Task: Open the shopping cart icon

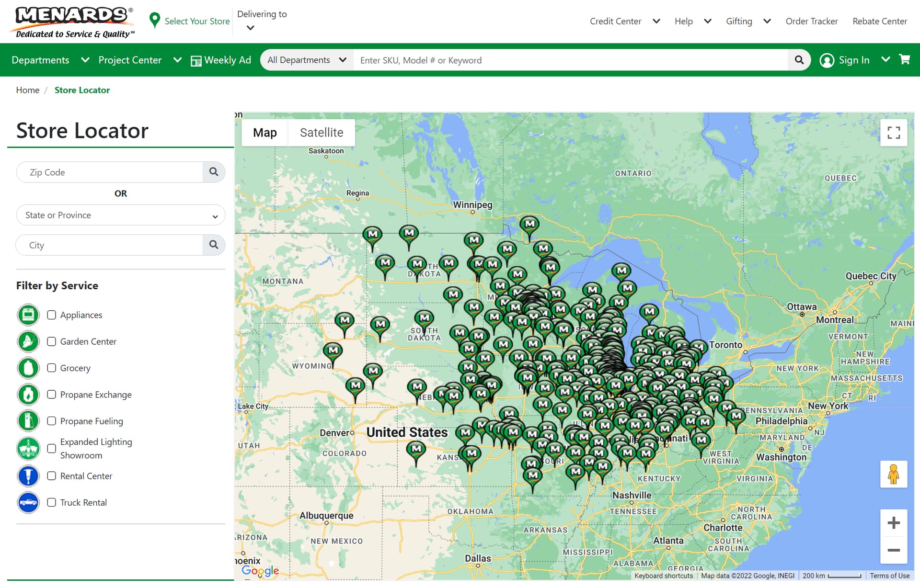Action: [905, 59]
